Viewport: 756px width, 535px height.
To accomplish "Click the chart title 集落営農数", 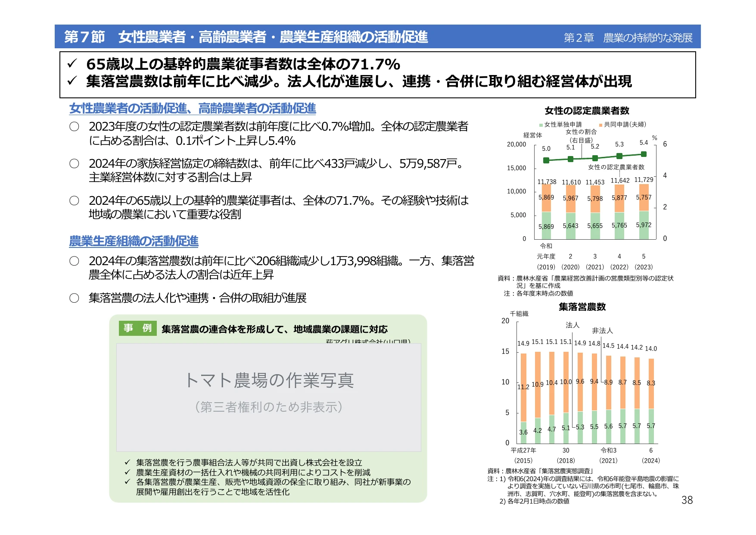I will (x=582, y=307).
